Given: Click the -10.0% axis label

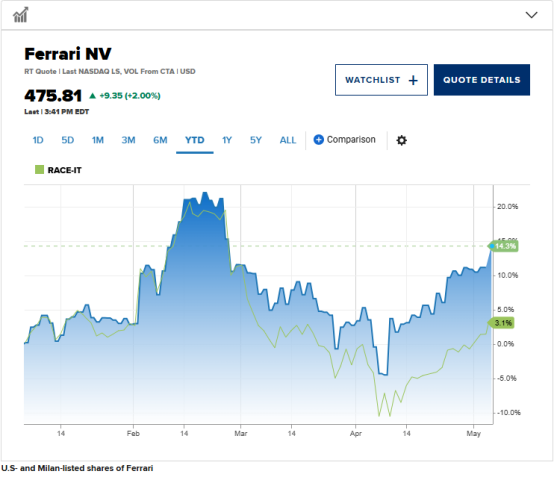Looking at the screenshot, I should pyautogui.click(x=509, y=413).
